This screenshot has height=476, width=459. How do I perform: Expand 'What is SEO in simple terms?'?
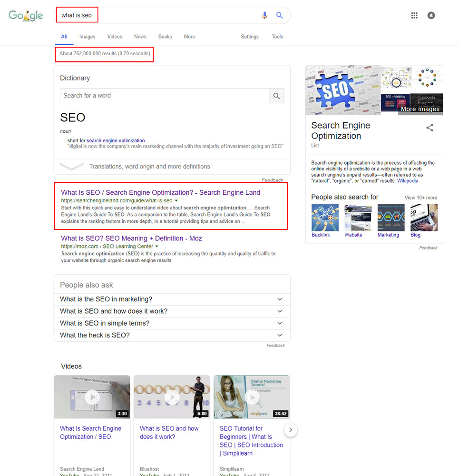click(172, 323)
